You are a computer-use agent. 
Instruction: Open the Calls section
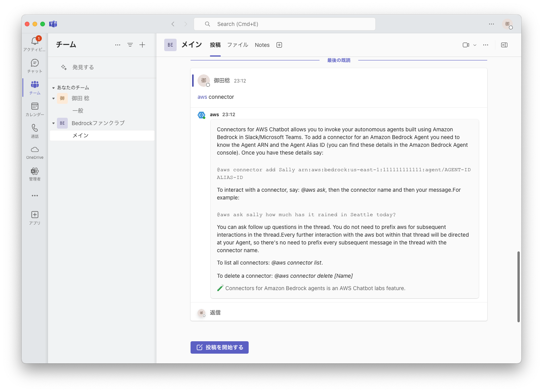click(34, 131)
